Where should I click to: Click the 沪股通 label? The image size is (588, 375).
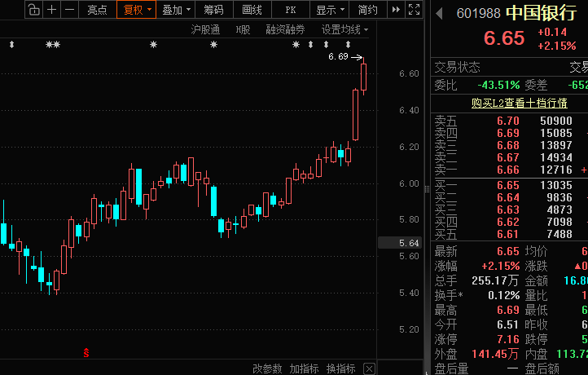pos(205,29)
